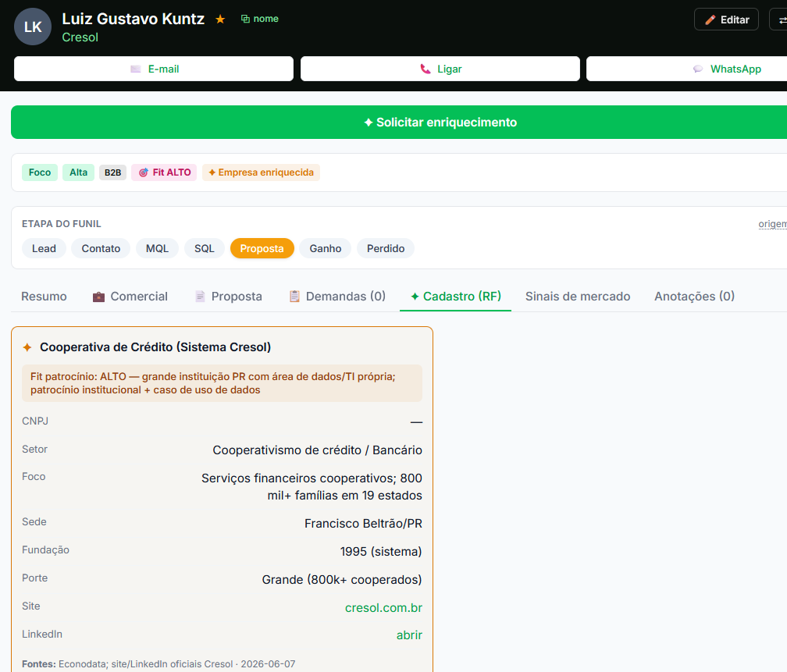Click the LinkedIn abrir link

point(409,635)
